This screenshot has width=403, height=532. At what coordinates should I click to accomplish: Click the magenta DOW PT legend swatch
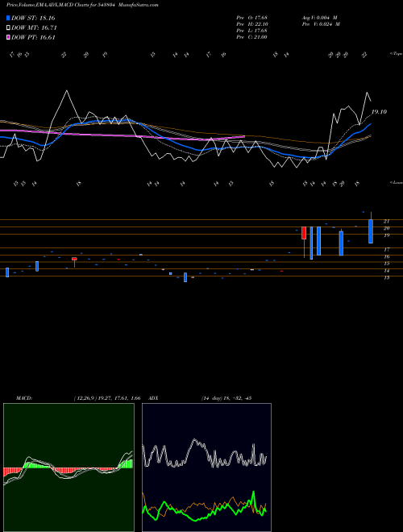[x=9, y=37]
